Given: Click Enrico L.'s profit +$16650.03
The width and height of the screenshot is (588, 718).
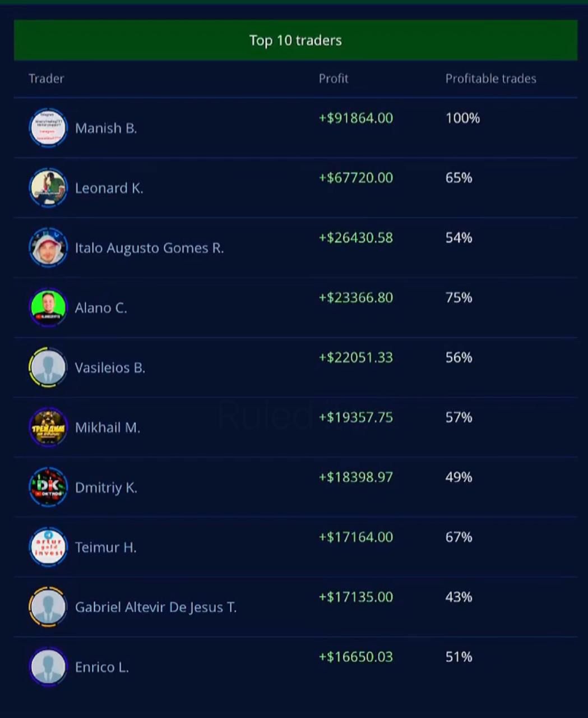Looking at the screenshot, I should coord(356,657).
